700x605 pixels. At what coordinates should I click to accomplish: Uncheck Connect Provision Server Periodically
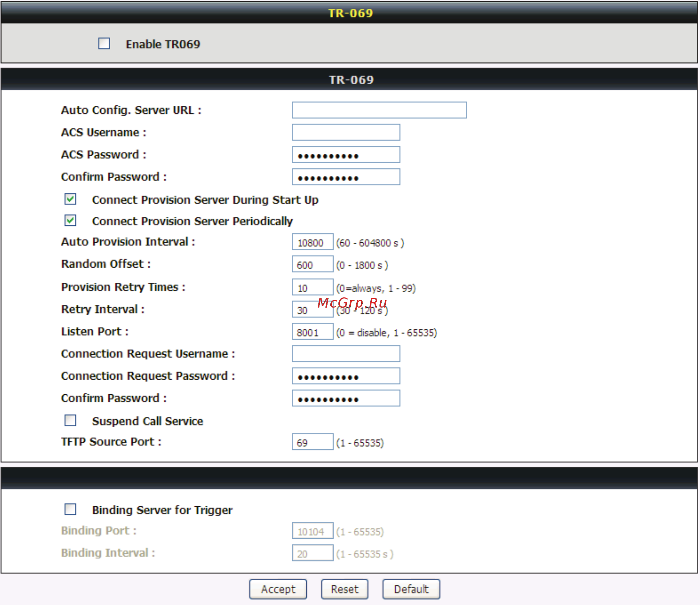tap(70, 221)
